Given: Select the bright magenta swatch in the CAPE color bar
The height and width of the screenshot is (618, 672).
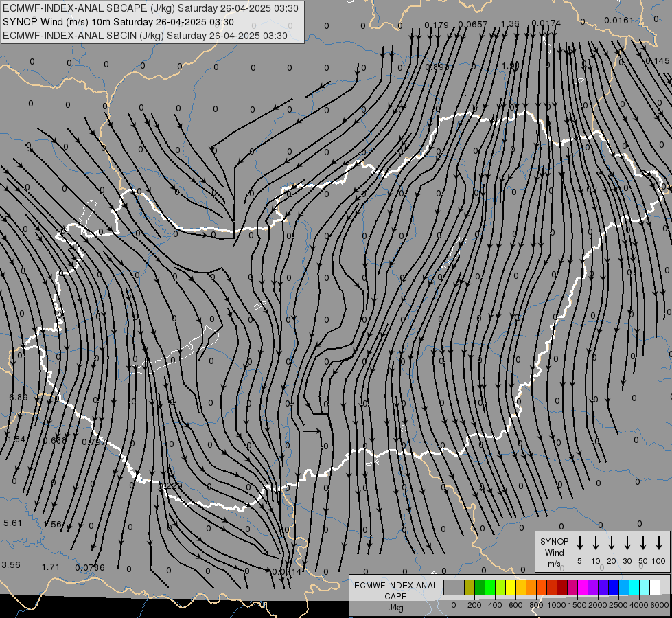Looking at the screenshot, I should [x=583, y=587].
